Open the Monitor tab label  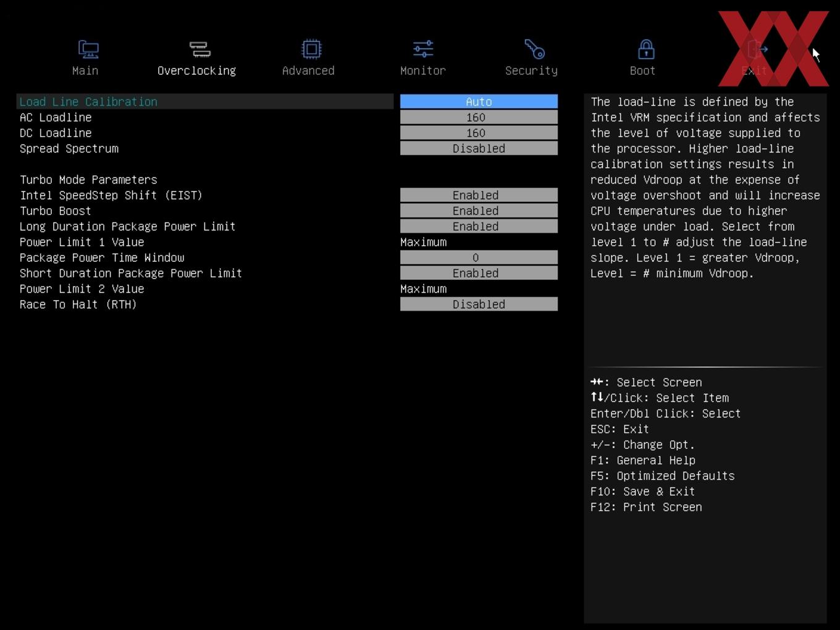point(423,70)
